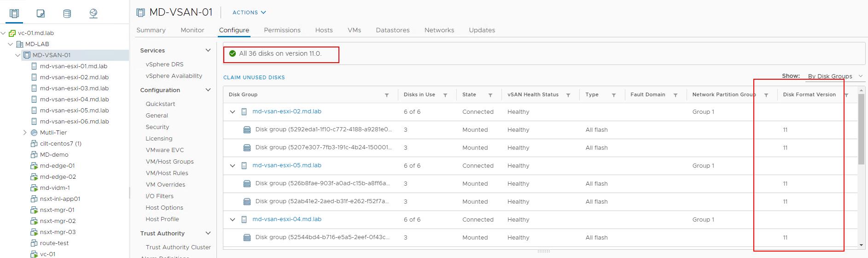Screen dimensions: 868x258
Task: Click filter icon on Disk Group column
Action: (387, 95)
